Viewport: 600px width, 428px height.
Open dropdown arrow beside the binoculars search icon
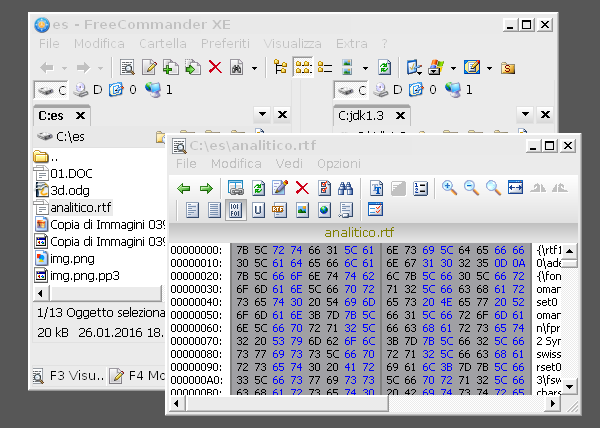(x=254, y=68)
